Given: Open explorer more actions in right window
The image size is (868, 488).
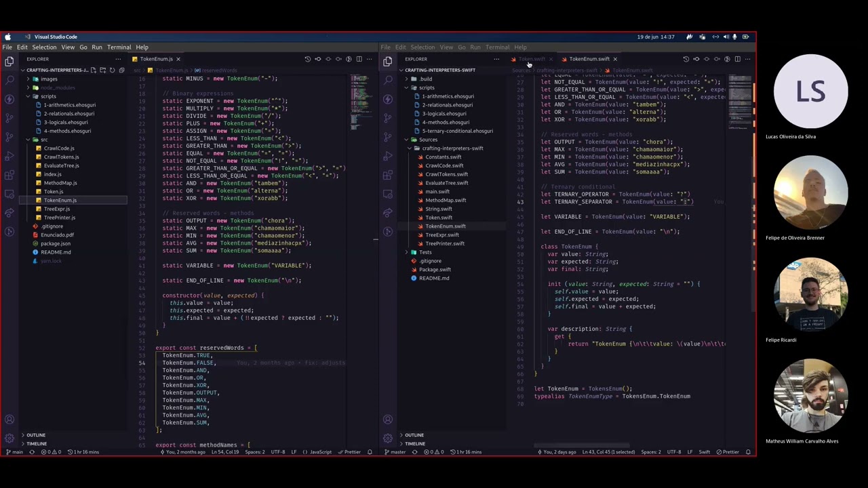Looking at the screenshot, I should pyautogui.click(x=496, y=59).
